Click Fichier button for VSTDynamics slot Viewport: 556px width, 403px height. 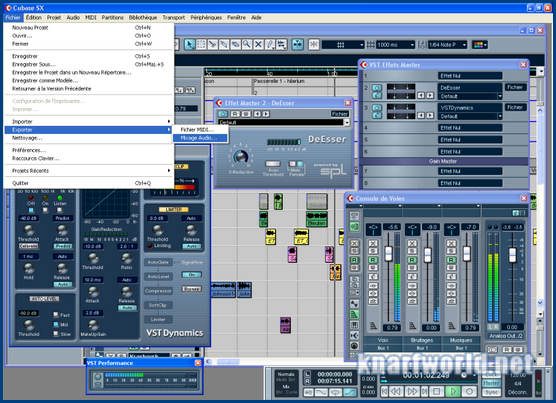[x=515, y=107]
